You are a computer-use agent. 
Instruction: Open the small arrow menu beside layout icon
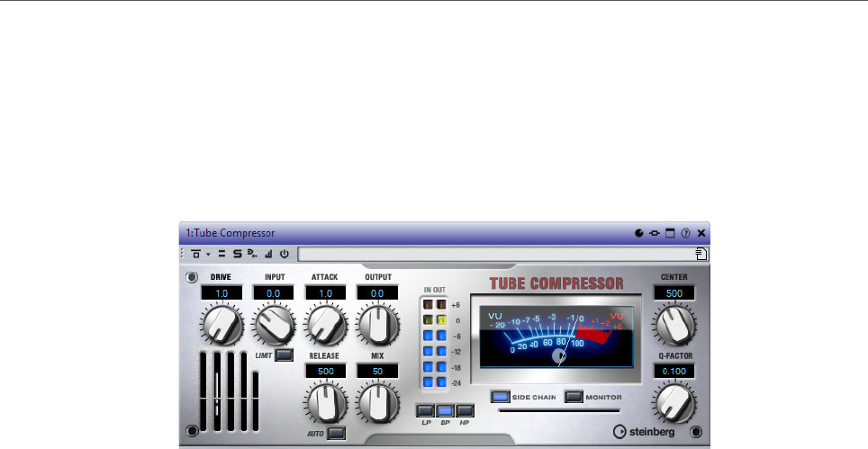coord(208,255)
